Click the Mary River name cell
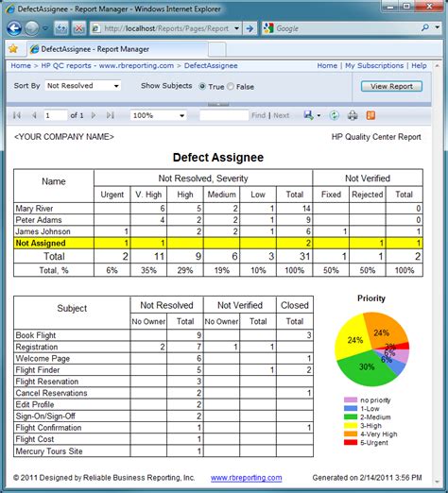Viewport: 448px width, 493px height. coord(54,209)
